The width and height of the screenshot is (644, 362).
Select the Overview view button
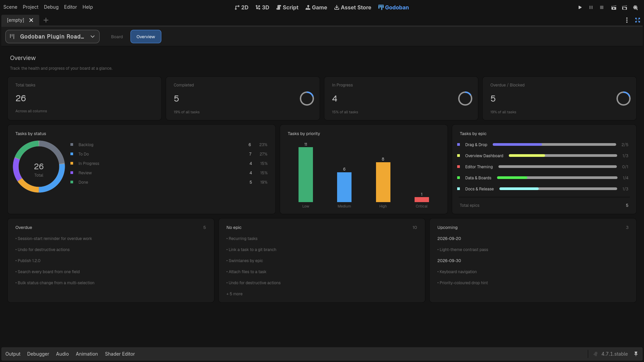[x=146, y=37]
